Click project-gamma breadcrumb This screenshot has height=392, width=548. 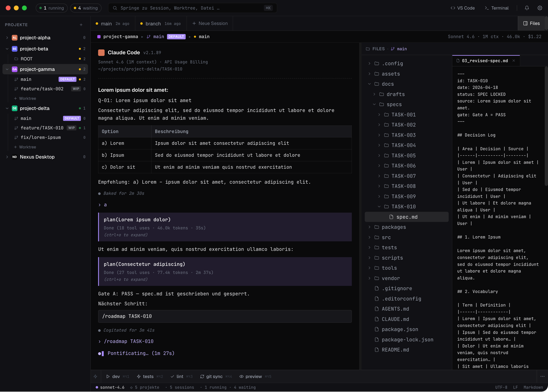pyautogui.click(x=121, y=37)
